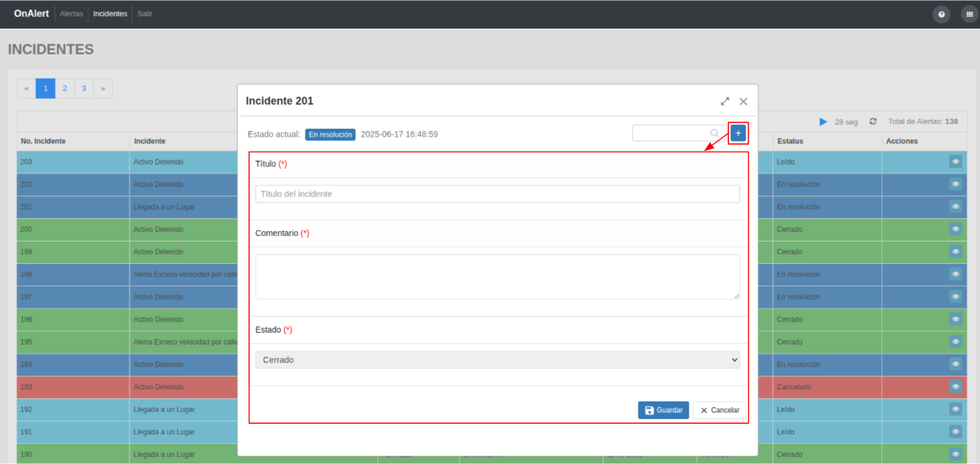
Task: View incident 194 with its eye icon
Action: pyautogui.click(x=956, y=364)
